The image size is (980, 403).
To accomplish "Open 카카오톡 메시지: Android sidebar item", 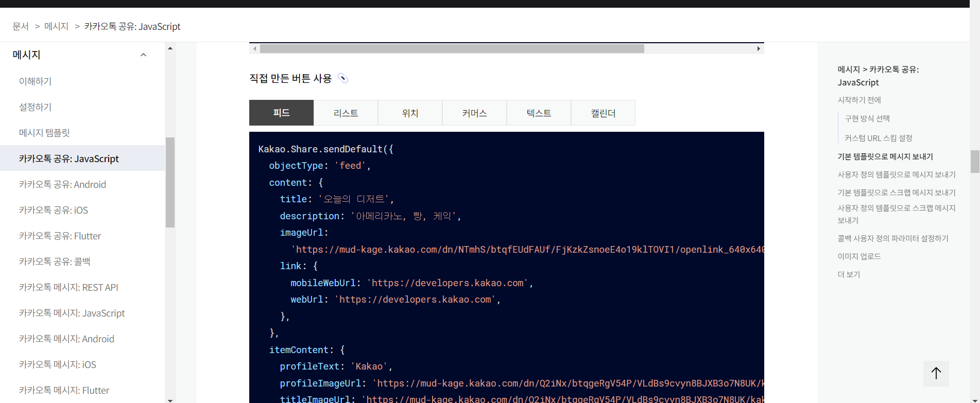I will (x=66, y=339).
